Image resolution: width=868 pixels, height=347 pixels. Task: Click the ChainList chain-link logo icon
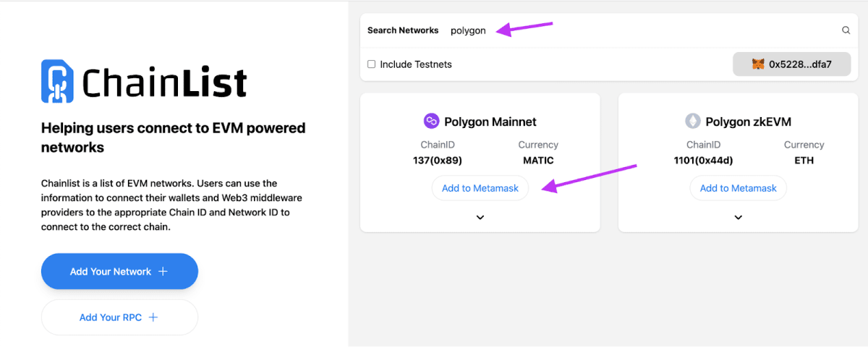tap(57, 81)
